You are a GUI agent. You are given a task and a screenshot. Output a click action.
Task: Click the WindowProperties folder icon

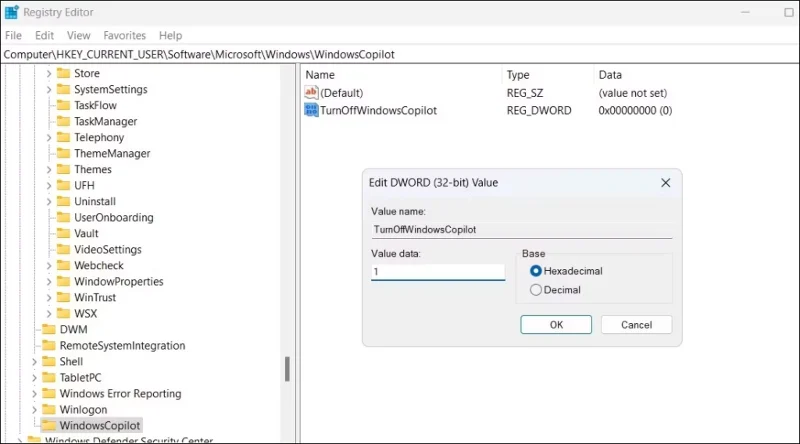coord(63,281)
